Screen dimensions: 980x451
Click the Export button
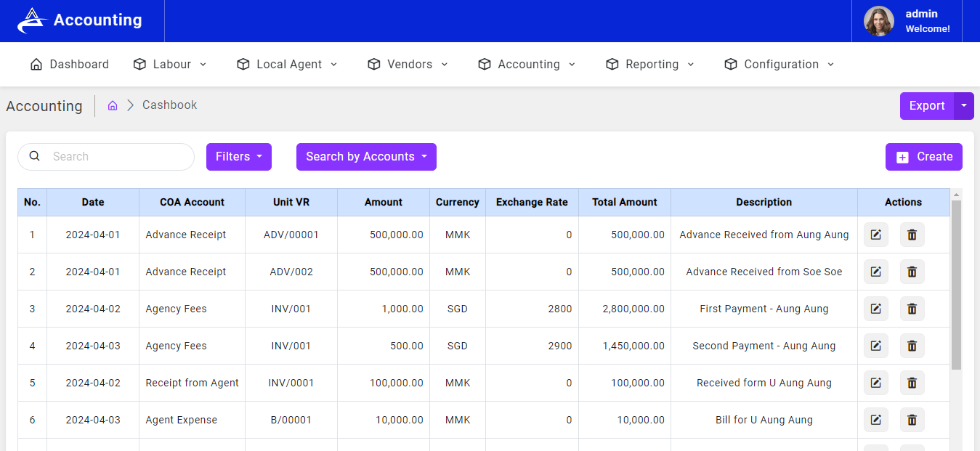click(926, 106)
